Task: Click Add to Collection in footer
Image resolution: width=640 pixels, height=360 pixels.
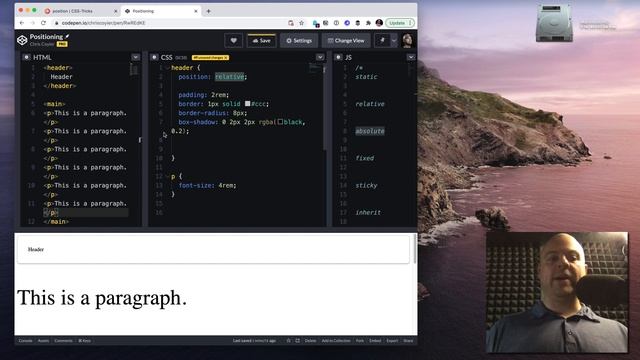Action: pos(336,340)
